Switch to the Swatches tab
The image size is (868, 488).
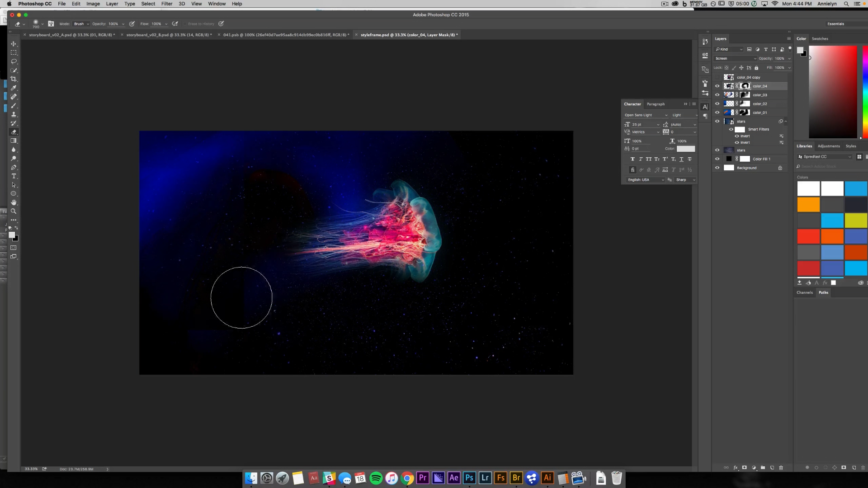tap(820, 39)
